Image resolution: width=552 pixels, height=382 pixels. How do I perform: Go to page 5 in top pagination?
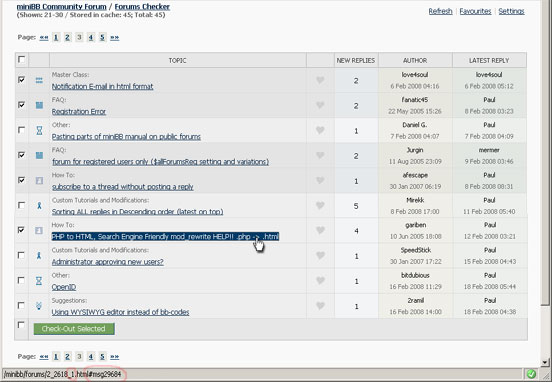102,37
